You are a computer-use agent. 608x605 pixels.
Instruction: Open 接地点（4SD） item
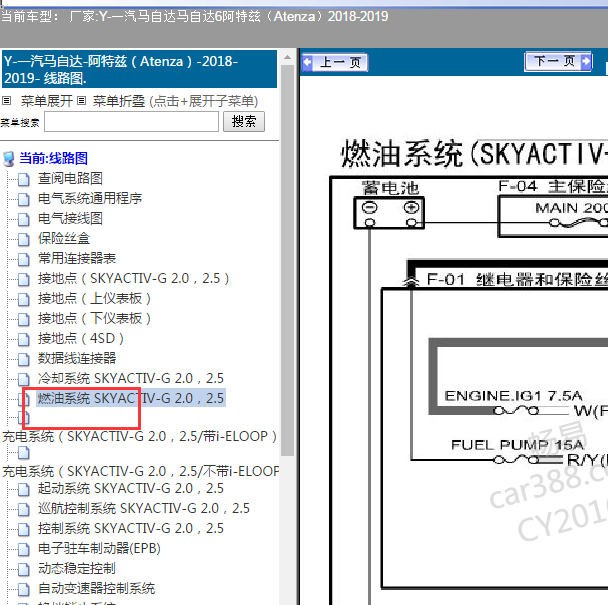81,339
